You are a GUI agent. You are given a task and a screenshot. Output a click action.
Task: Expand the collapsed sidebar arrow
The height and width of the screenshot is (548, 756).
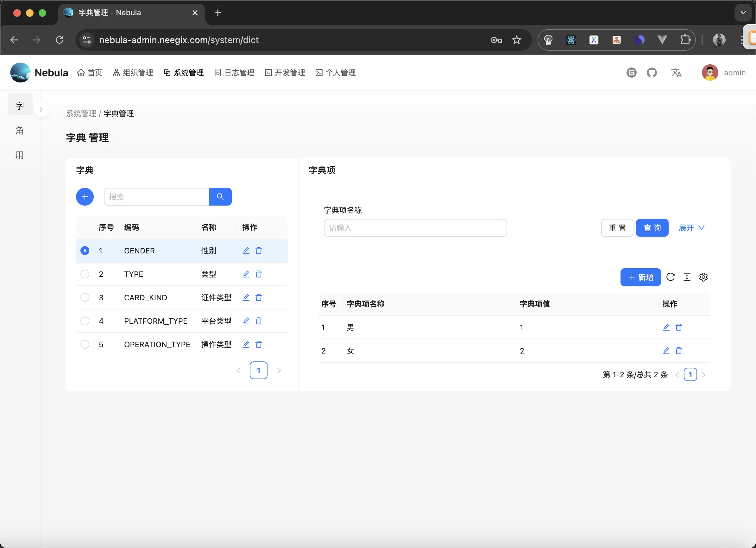[41, 109]
